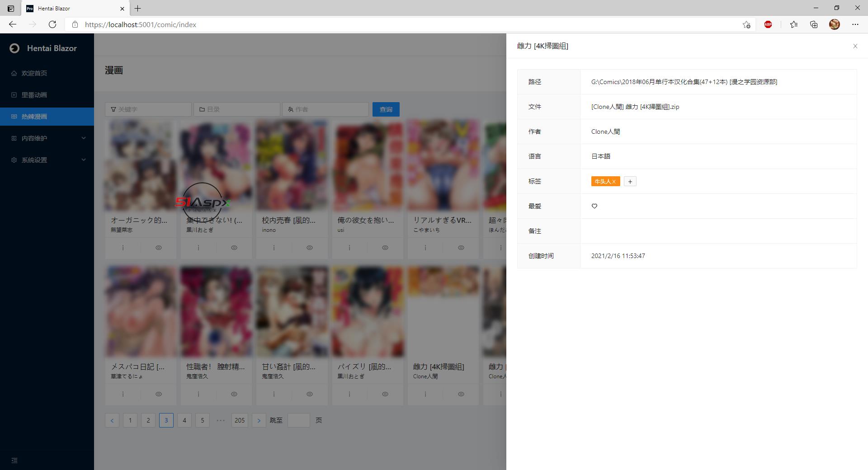Click the pagination ellipsis to skip pages
Viewport: 868px width, 470px height.
point(221,420)
